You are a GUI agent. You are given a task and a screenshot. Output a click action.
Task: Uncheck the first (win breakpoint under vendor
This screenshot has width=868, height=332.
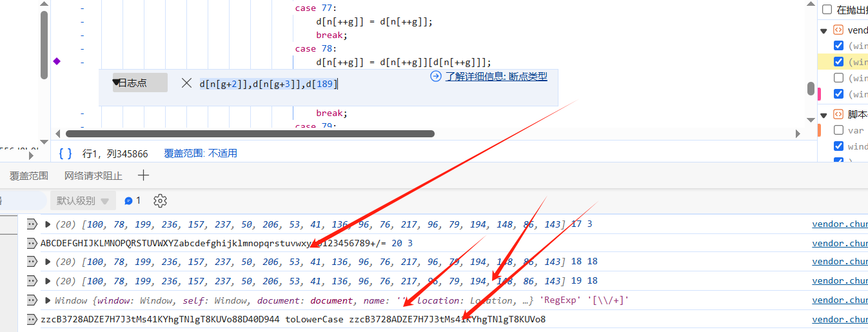[x=838, y=46]
